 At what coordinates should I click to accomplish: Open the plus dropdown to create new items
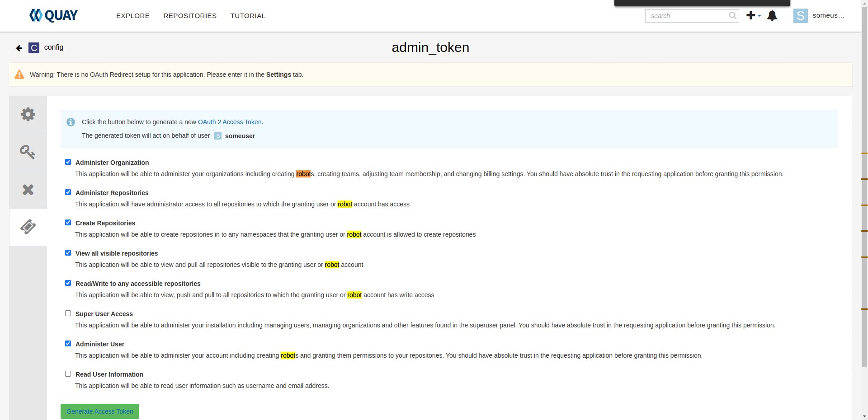click(x=752, y=15)
